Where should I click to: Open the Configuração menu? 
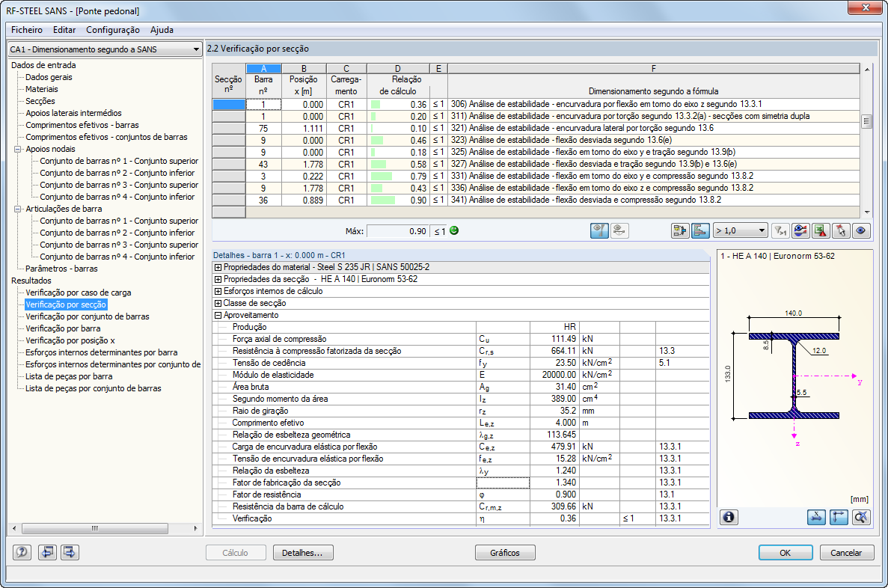(113, 30)
